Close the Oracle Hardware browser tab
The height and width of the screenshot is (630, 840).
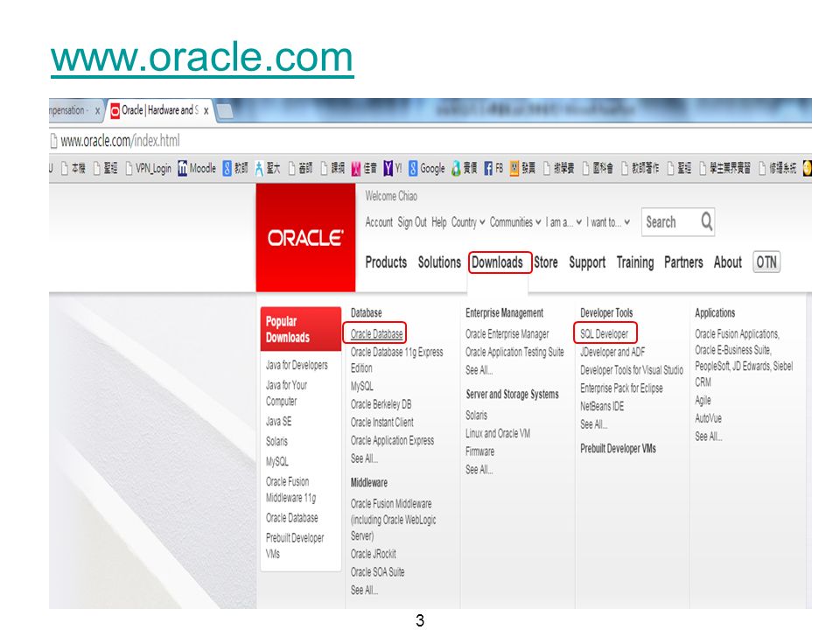click(x=206, y=111)
